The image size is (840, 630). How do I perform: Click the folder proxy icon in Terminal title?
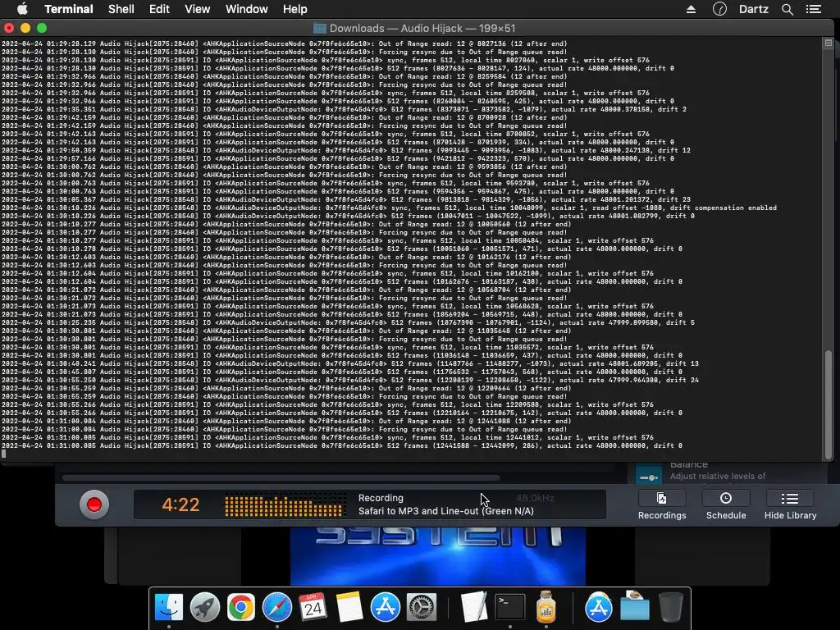(320, 29)
